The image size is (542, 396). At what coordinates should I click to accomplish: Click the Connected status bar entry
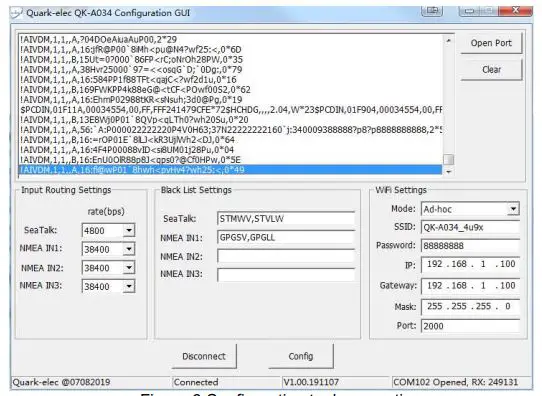click(x=196, y=382)
